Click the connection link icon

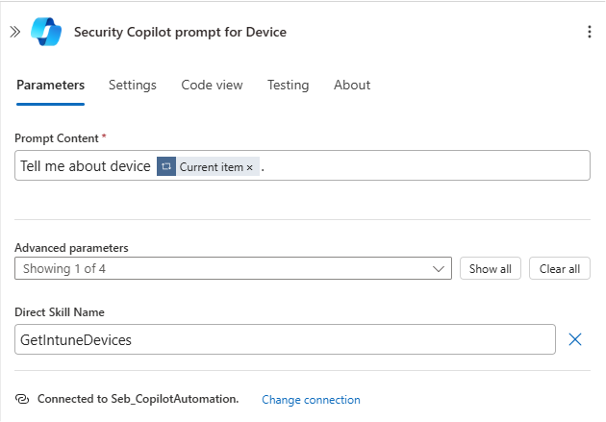coord(22,399)
